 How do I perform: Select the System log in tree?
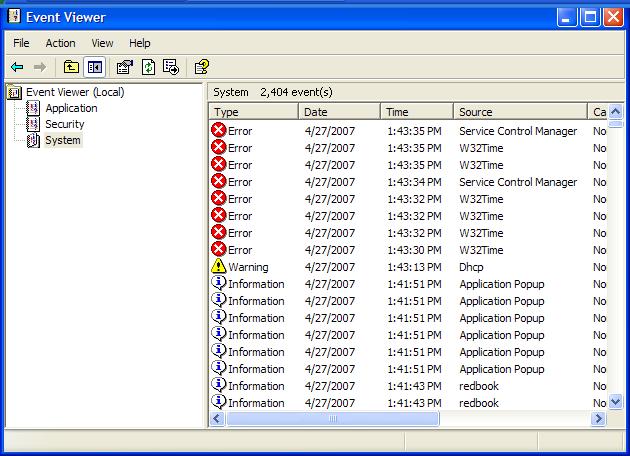click(63, 140)
